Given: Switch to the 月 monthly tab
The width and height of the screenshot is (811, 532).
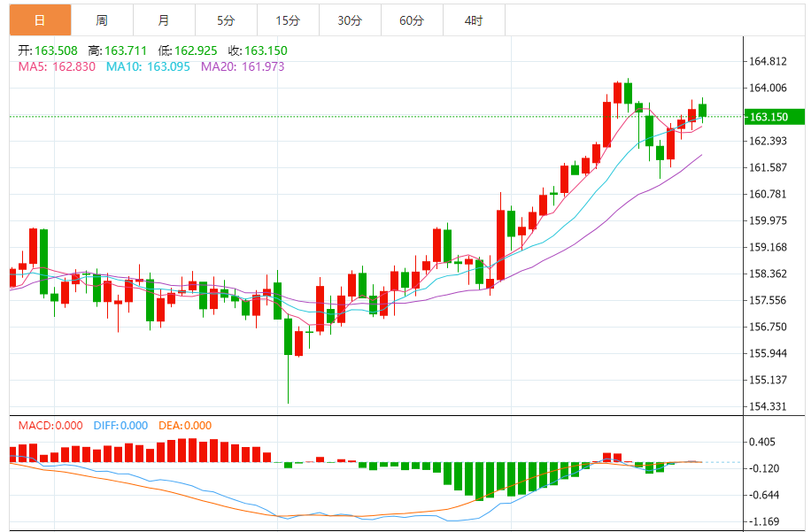Looking at the screenshot, I should (164, 20).
